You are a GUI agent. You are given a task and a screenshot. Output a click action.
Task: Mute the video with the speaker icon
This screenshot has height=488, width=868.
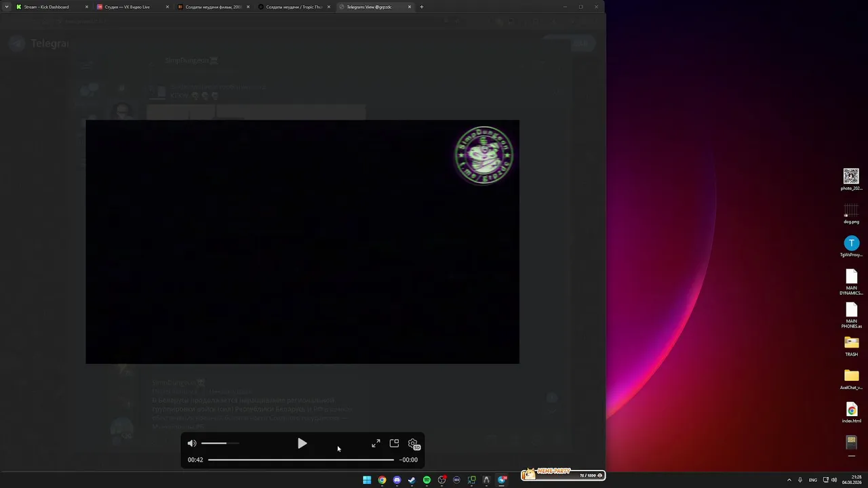point(192,443)
